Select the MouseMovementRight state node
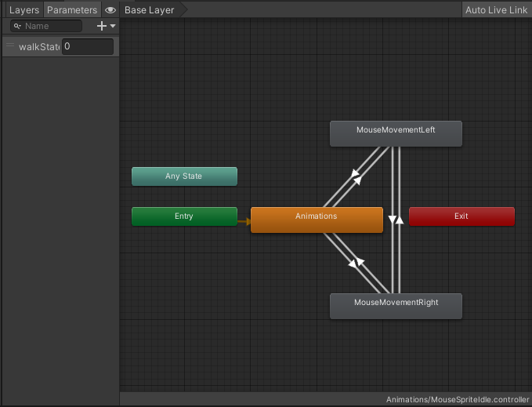This screenshot has width=532, height=407. [396, 306]
